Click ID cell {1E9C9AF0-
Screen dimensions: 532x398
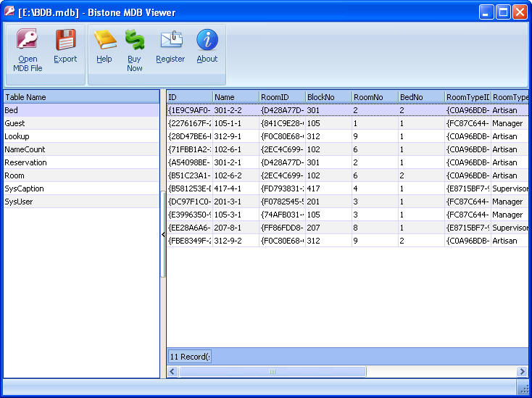click(x=190, y=110)
